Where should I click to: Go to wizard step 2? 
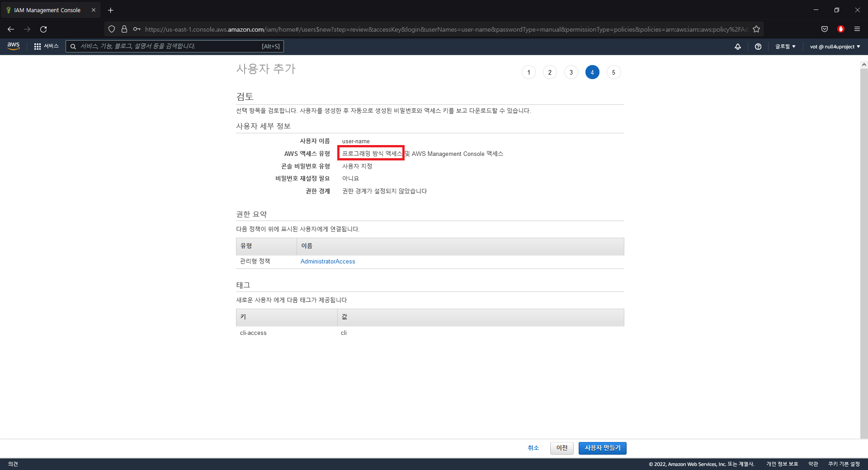[550, 72]
